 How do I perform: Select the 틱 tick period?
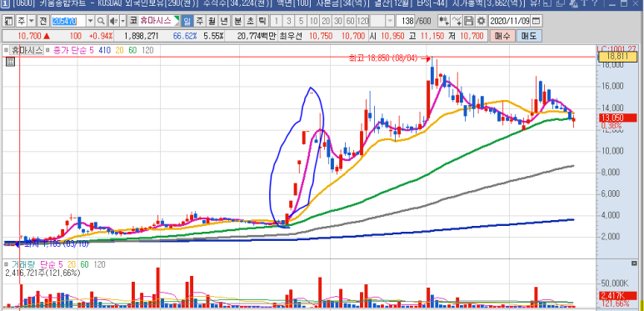tap(262, 21)
